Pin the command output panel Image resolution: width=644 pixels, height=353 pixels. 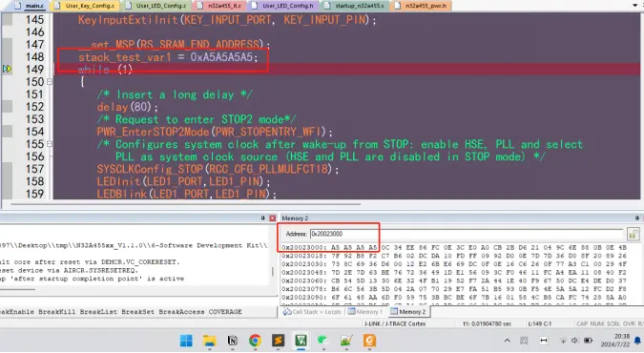pyautogui.click(x=263, y=218)
